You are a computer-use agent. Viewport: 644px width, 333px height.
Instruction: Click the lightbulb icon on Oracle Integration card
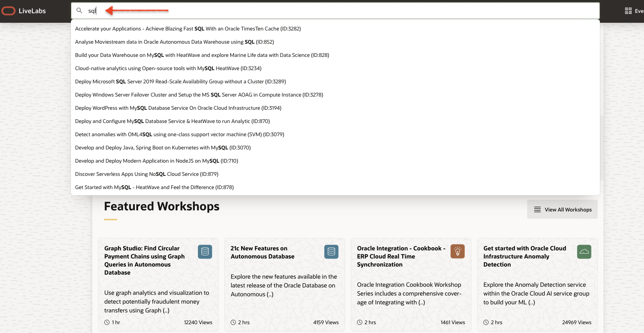pos(457,251)
